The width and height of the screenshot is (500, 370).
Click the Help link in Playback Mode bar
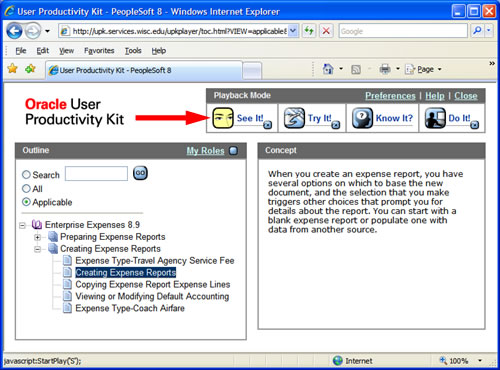[435, 96]
